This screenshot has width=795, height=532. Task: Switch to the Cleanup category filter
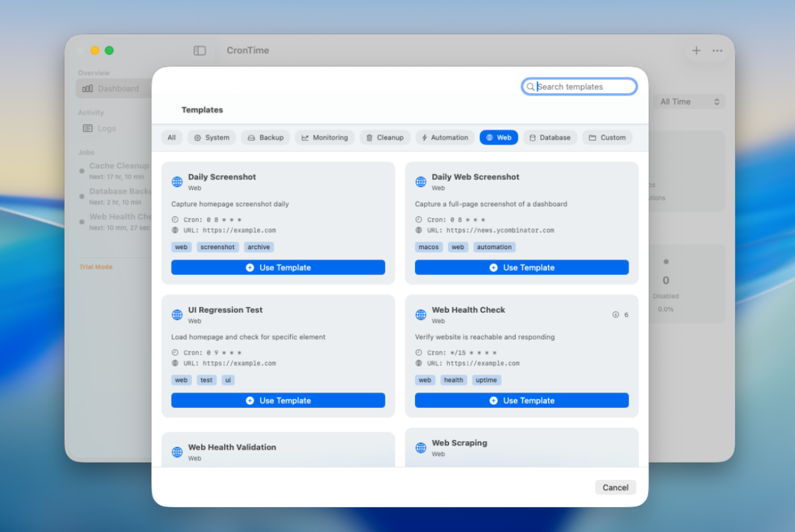click(x=384, y=137)
